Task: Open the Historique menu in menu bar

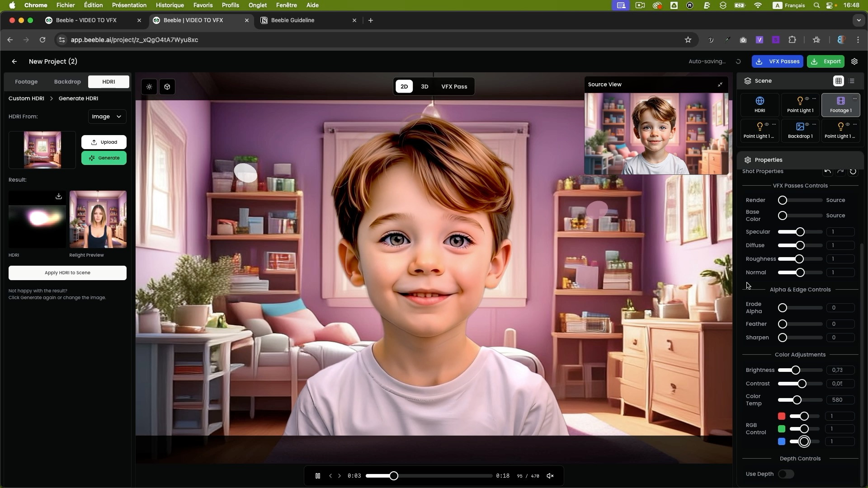Action: (170, 5)
